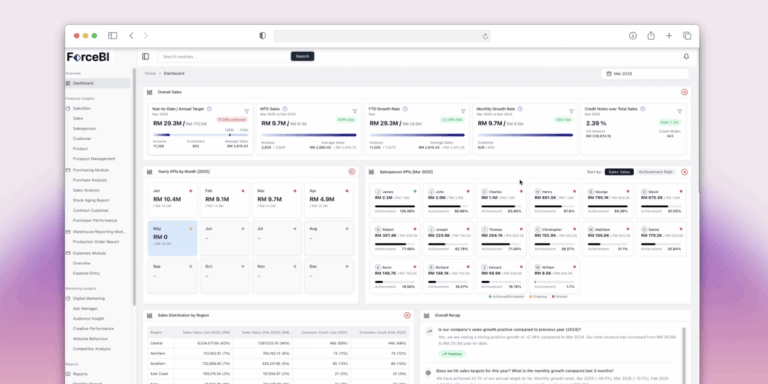Click the browser share icon
The image size is (768, 384).
(651, 36)
